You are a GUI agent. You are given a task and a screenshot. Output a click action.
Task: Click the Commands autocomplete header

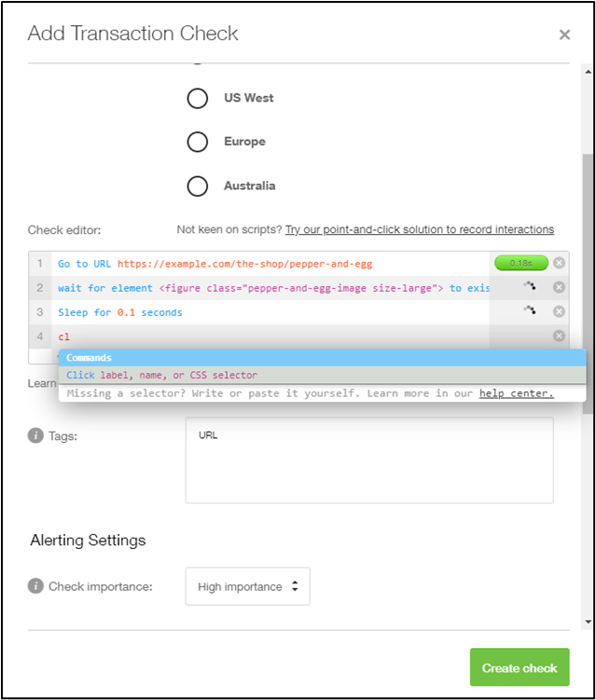coord(322,358)
